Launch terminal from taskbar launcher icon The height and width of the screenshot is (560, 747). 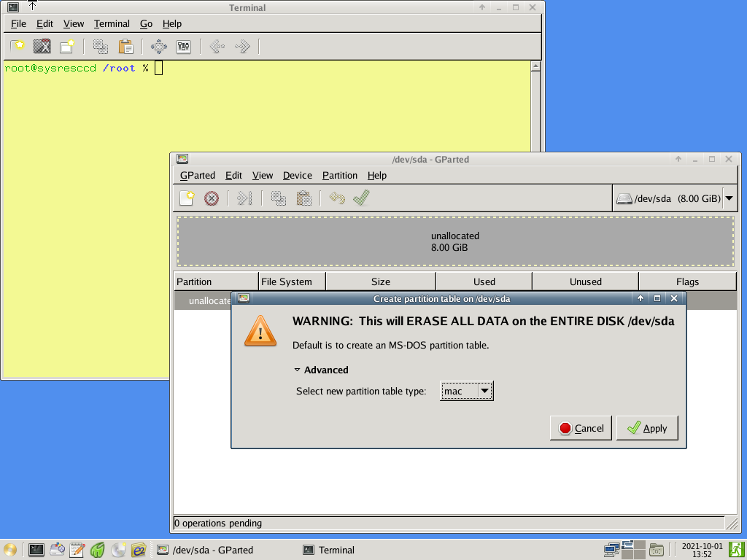pos(36,550)
